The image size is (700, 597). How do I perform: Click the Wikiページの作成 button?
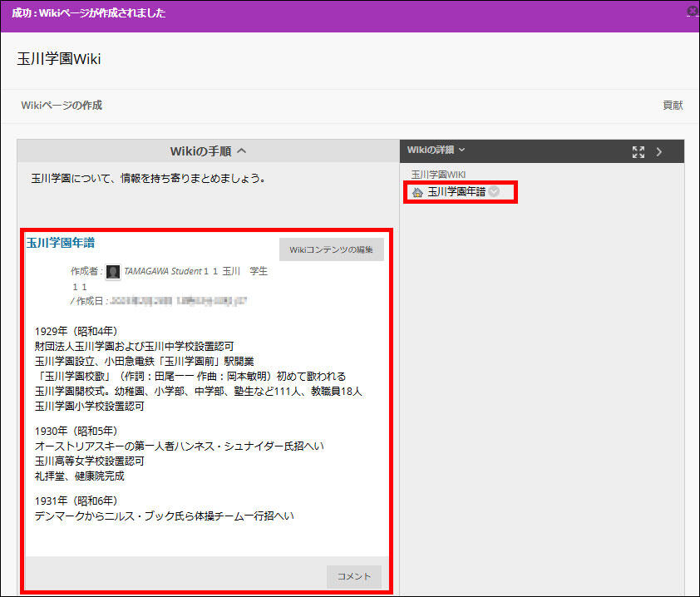click(x=62, y=106)
